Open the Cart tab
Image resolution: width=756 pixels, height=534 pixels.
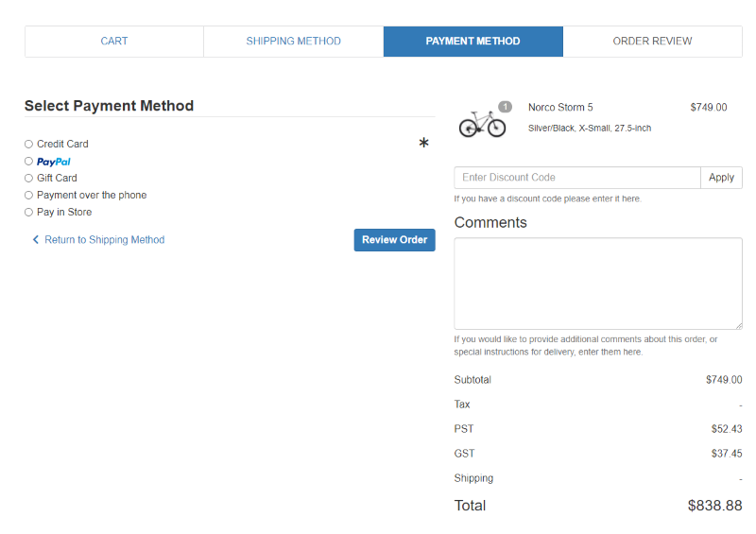(113, 42)
